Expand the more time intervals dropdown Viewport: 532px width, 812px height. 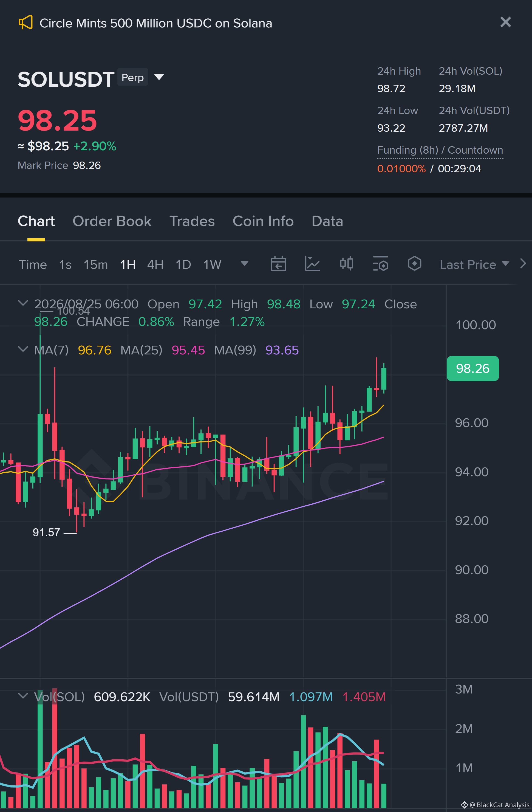point(245,263)
